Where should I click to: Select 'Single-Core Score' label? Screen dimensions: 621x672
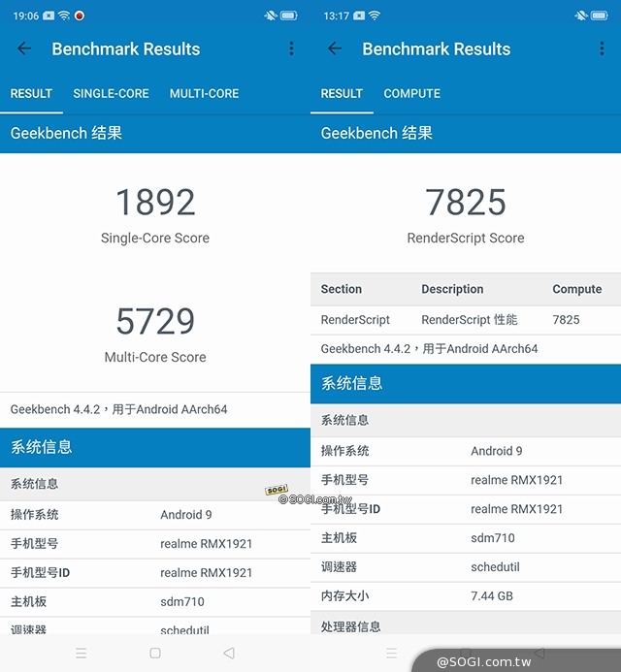tap(155, 238)
